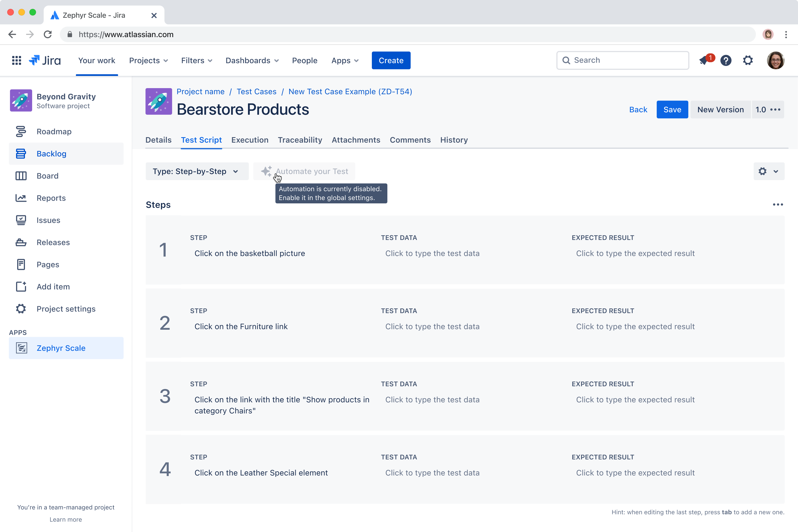Select the Zephyr Scale - Jira browser tab
The width and height of the screenshot is (798, 532).
104,15
